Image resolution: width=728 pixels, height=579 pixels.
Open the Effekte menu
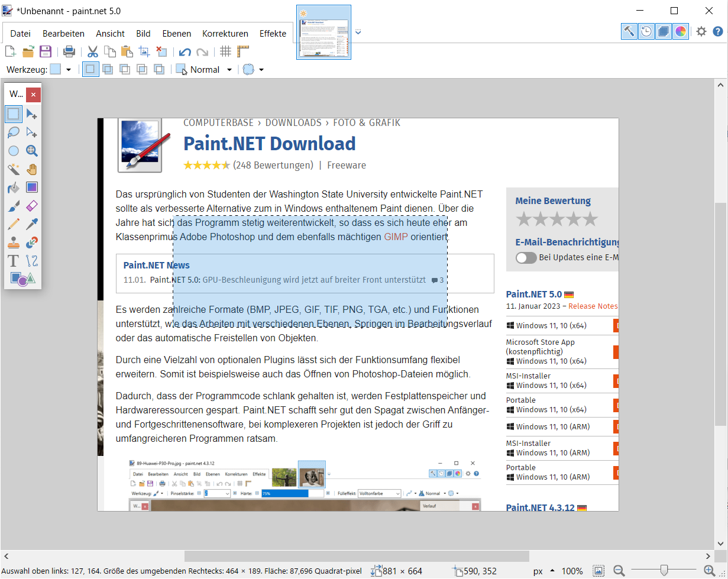273,34
